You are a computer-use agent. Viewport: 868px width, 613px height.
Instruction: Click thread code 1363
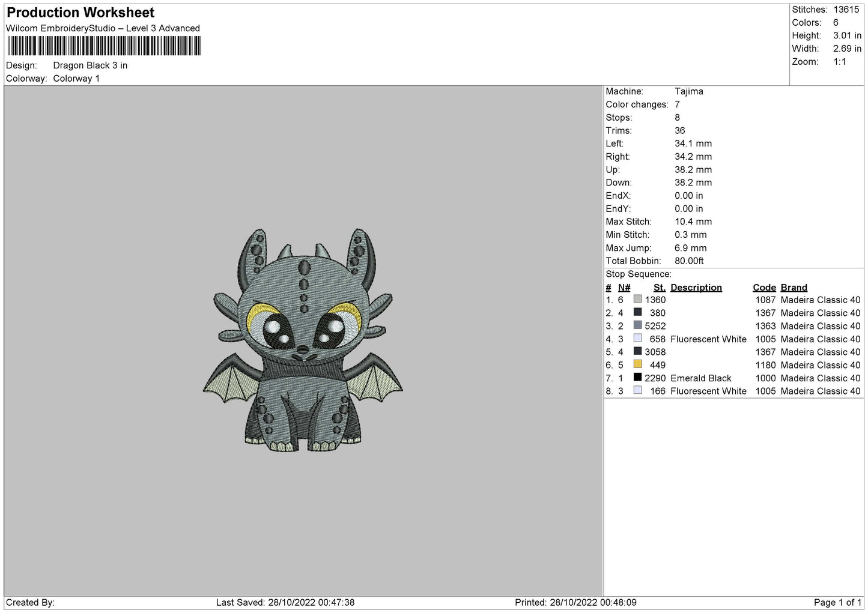(765, 326)
